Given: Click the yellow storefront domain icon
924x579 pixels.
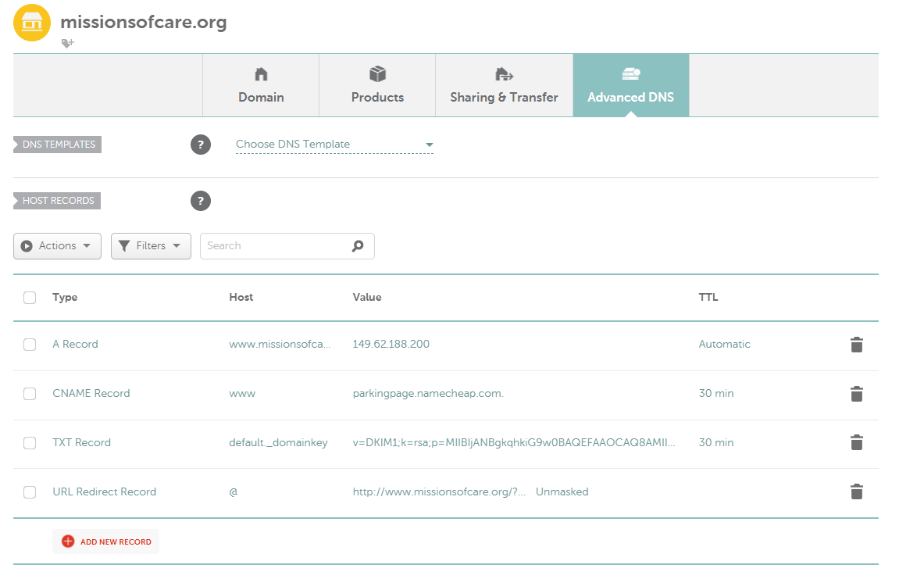Looking at the screenshot, I should [32, 23].
